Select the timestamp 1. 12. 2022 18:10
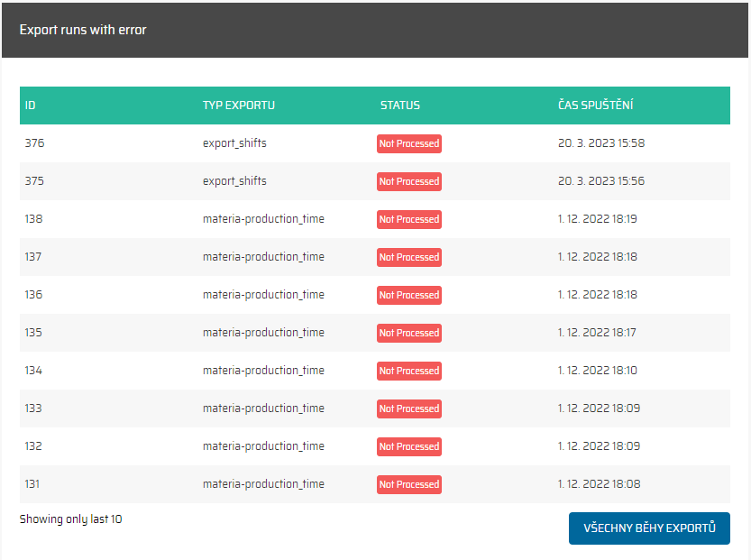751x560 pixels. [598, 371]
